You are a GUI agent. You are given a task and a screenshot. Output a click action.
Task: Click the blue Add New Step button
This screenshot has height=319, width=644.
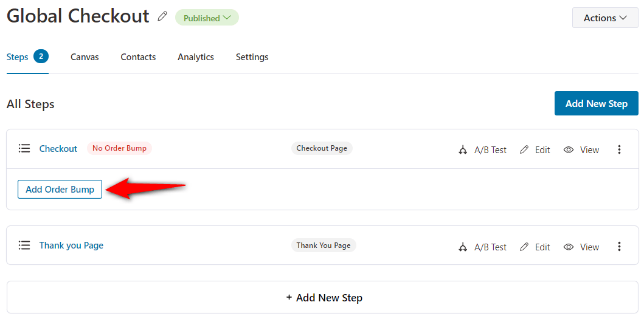(x=597, y=103)
